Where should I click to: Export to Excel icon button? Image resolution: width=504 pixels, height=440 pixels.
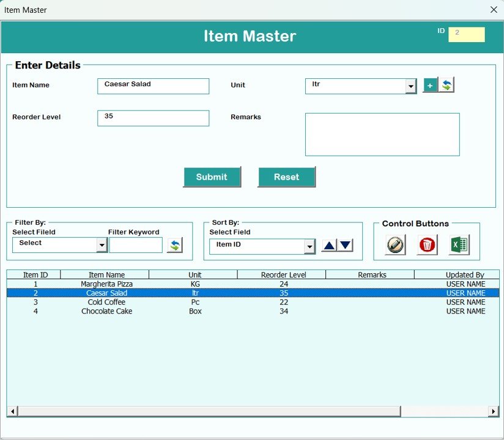(459, 244)
